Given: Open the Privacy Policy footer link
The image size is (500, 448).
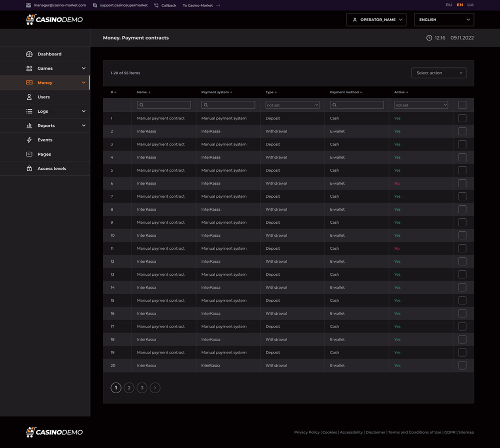Looking at the screenshot, I should [306, 433].
